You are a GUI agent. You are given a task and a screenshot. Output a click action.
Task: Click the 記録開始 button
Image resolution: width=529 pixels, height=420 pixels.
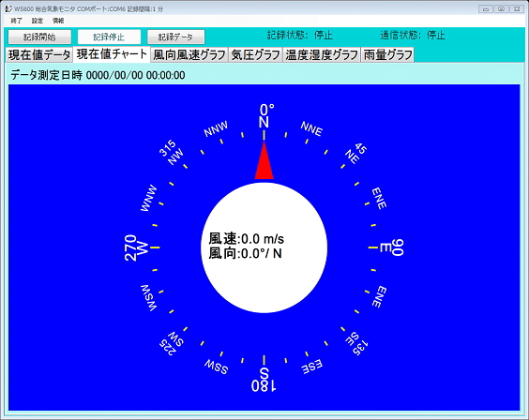pyautogui.click(x=39, y=37)
